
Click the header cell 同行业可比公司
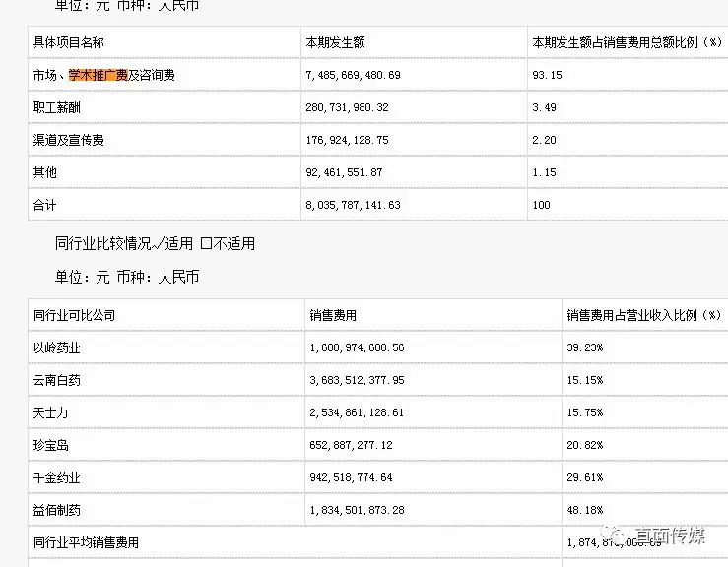[x=74, y=316]
